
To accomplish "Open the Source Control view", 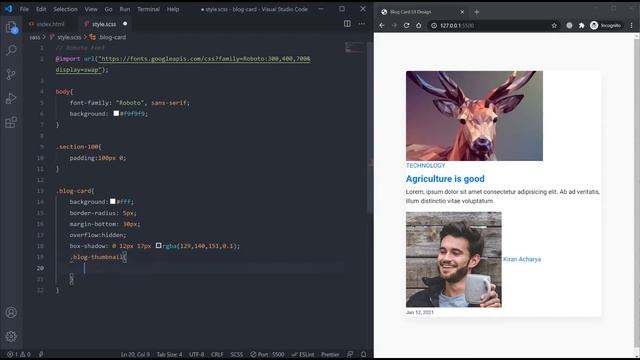I will tap(11, 74).
